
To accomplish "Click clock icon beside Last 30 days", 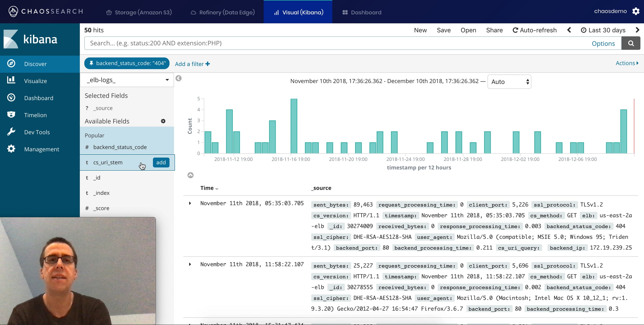I will click(x=584, y=30).
